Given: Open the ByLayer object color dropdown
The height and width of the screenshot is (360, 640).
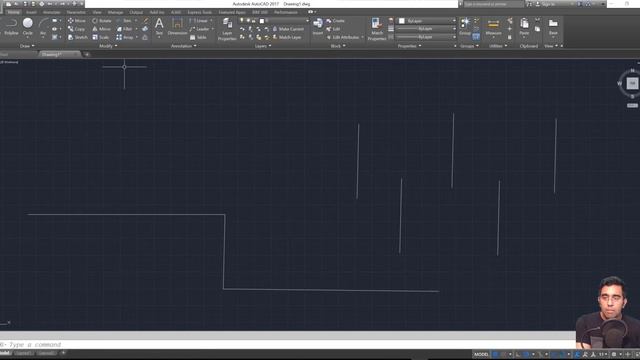Looking at the screenshot, I should tap(427, 21).
